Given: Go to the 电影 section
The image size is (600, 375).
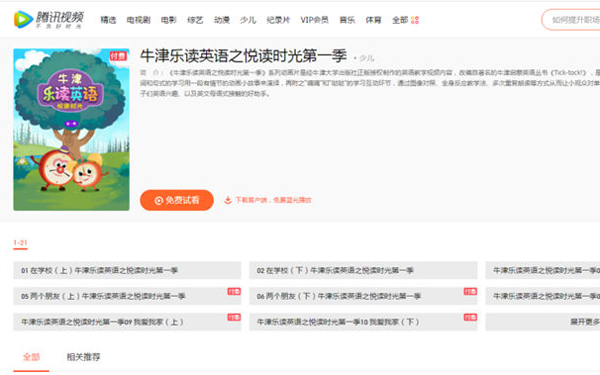Looking at the screenshot, I should click(169, 20).
